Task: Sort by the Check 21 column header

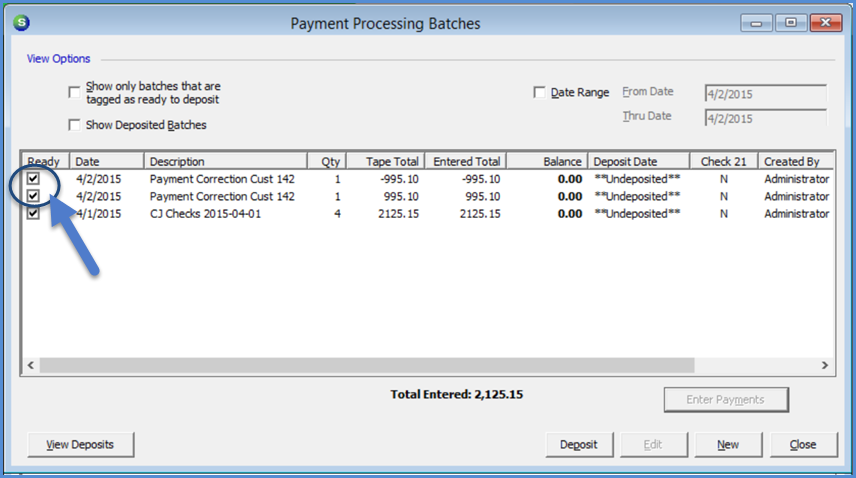Action: pyautogui.click(x=723, y=162)
